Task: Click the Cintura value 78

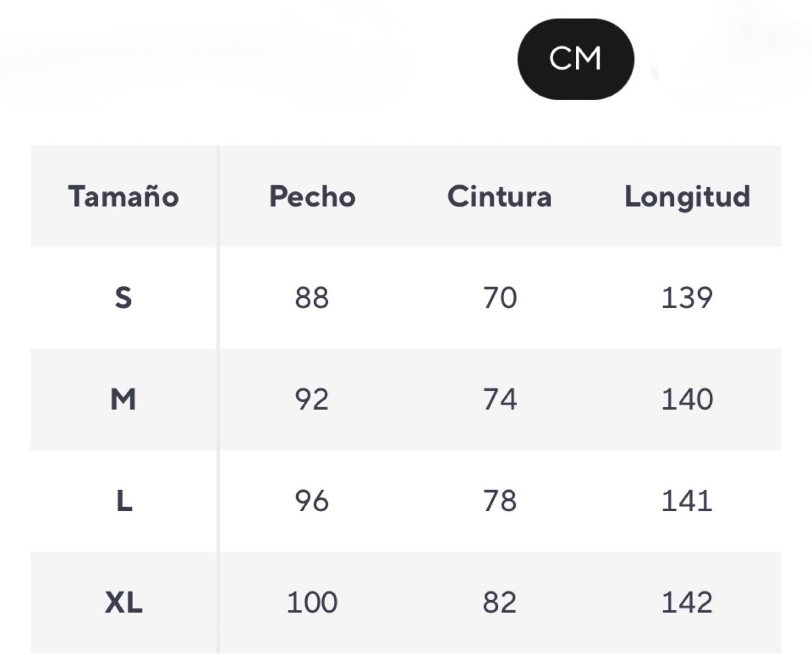Action: click(500, 500)
